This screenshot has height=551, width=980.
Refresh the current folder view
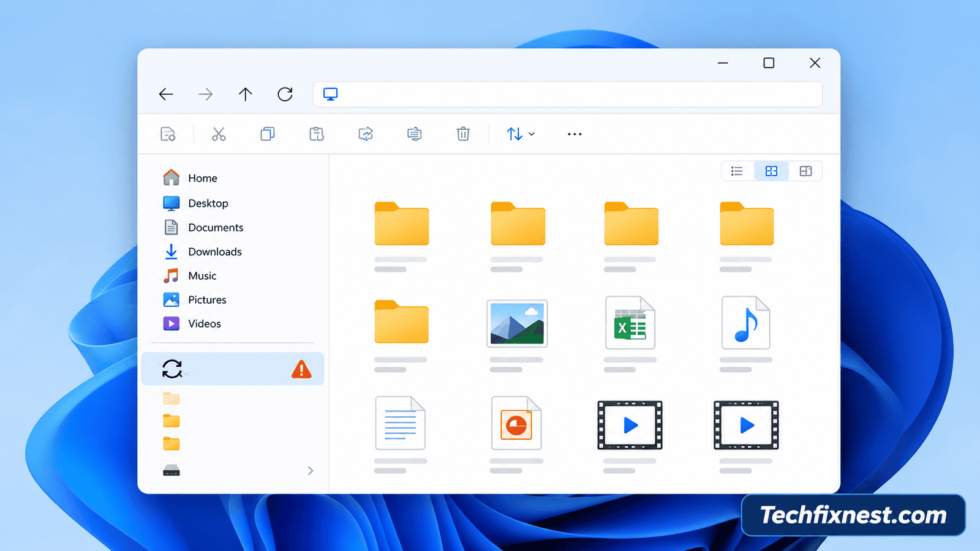285,94
